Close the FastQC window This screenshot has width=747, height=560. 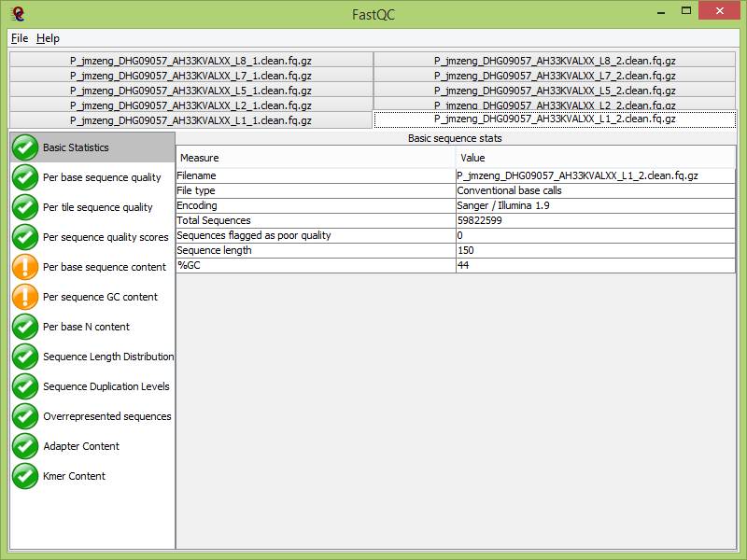click(x=719, y=10)
